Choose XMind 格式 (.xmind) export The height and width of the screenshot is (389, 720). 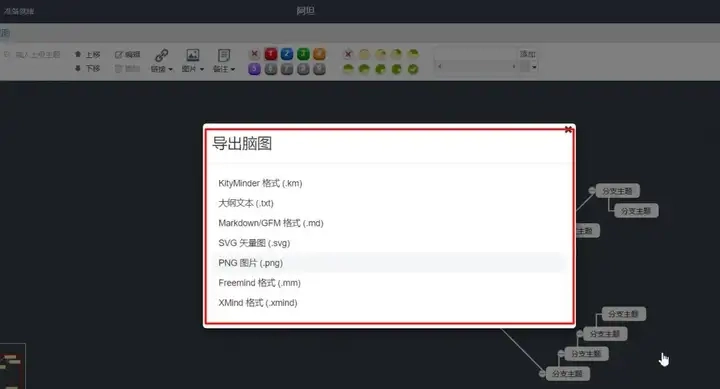389,303
